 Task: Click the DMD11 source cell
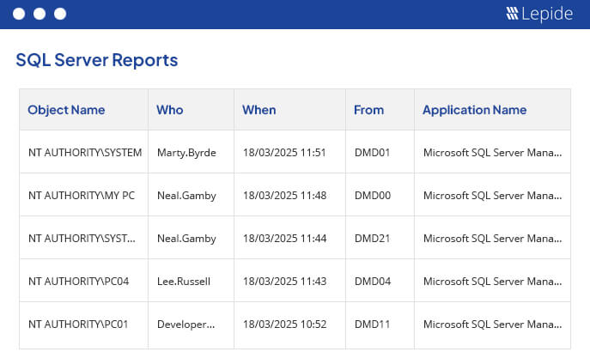tap(373, 325)
